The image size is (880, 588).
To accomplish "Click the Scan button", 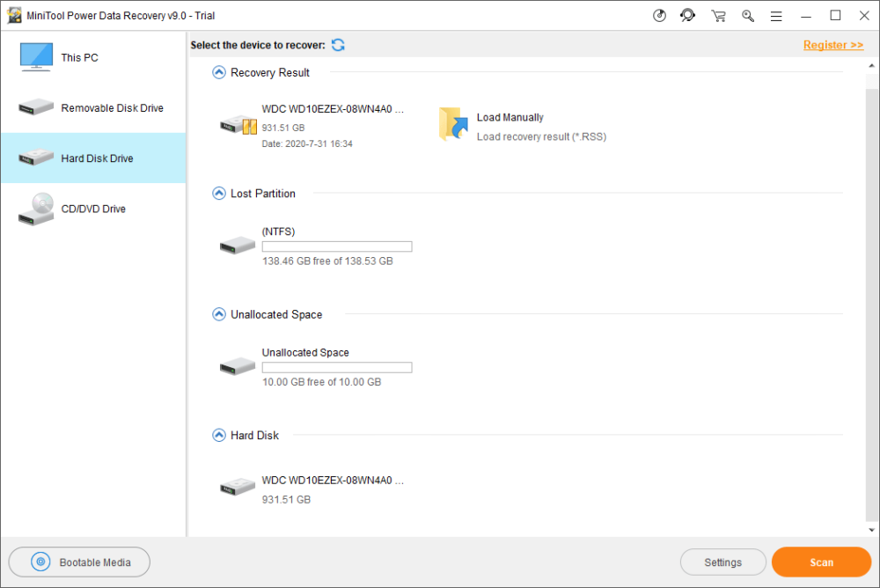I will tap(821, 562).
